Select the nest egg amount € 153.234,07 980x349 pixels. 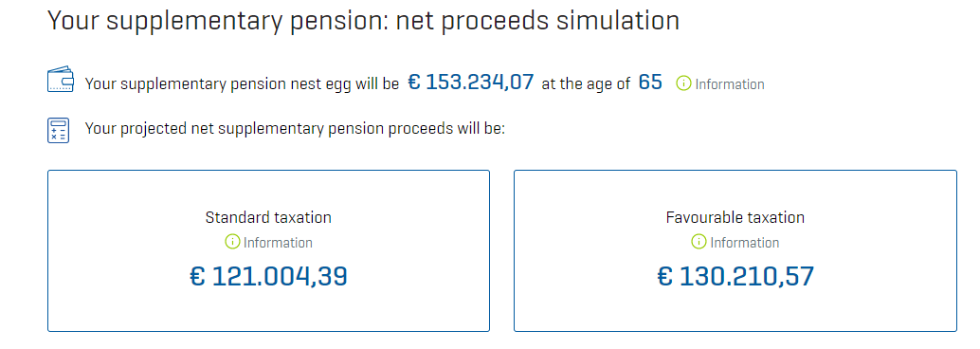(471, 82)
